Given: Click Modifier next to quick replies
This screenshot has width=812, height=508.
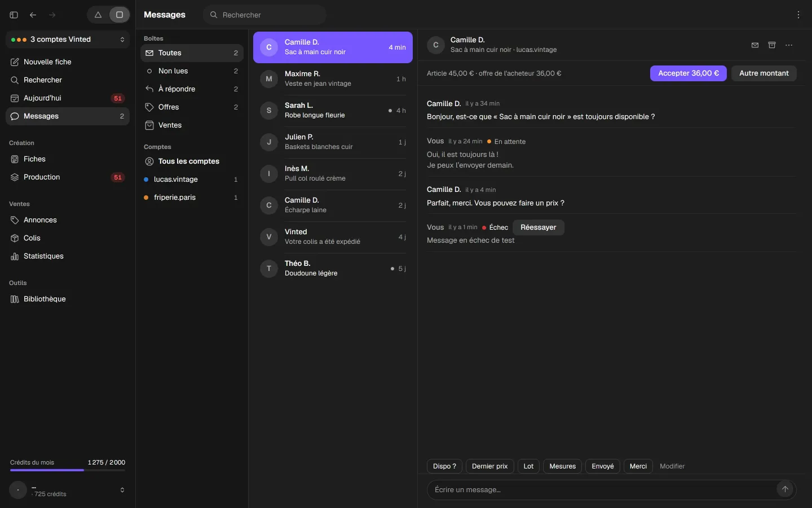Looking at the screenshot, I should click(x=672, y=466).
